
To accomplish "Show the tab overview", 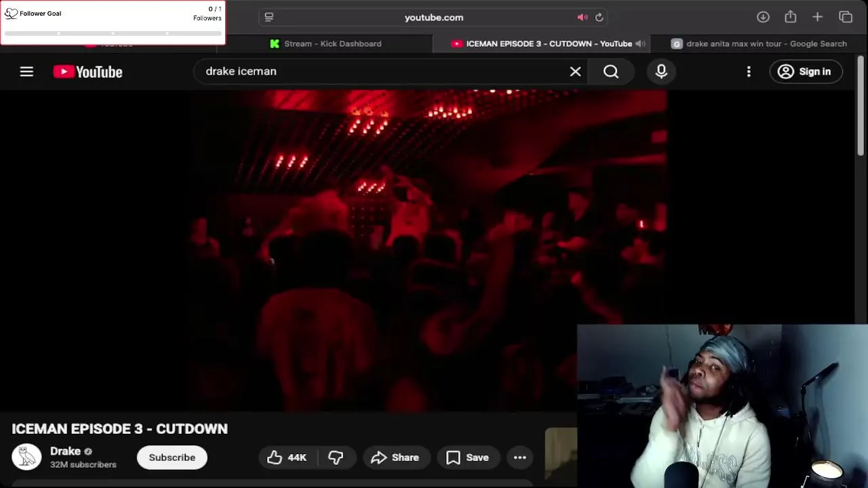I will 846,17.
